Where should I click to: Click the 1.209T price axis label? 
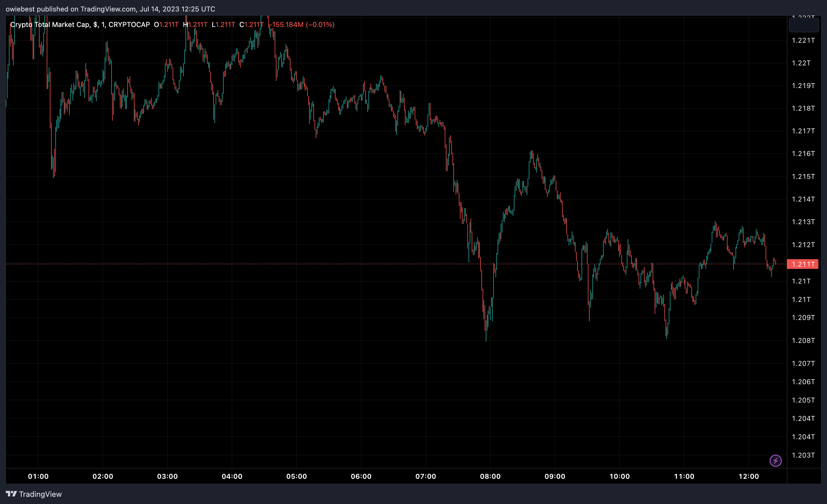[x=803, y=317]
